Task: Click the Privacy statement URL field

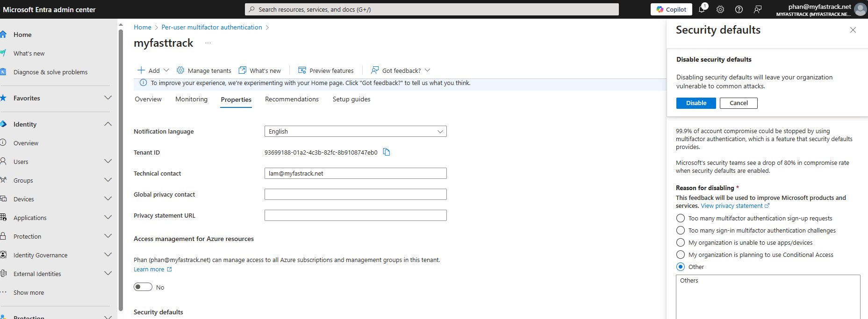Action: coord(355,215)
